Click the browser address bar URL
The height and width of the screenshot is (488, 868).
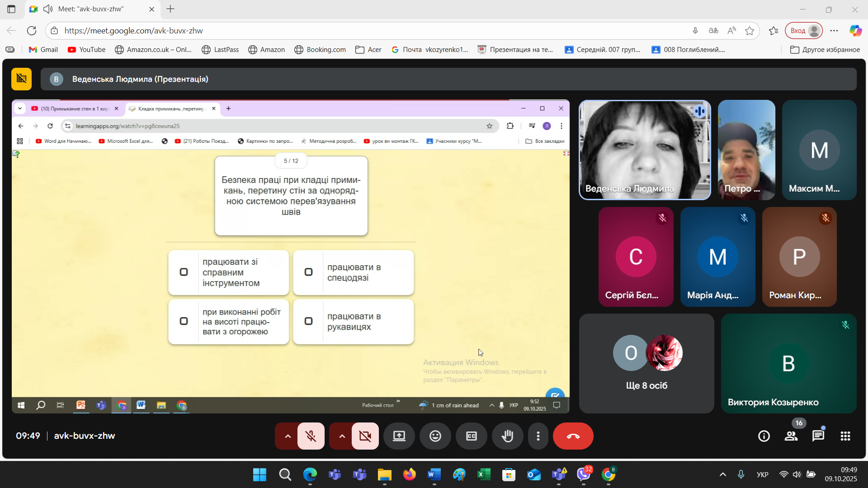tap(133, 31)
